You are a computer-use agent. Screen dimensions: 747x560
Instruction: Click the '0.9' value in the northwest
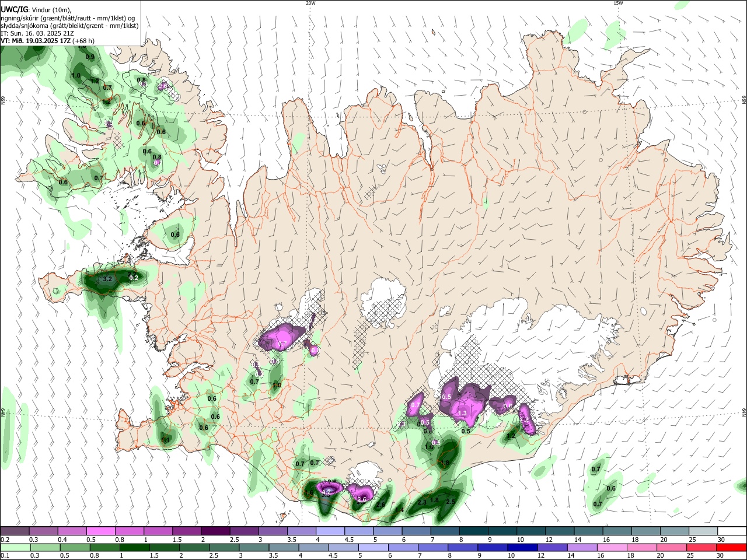(x=90, y=57)
